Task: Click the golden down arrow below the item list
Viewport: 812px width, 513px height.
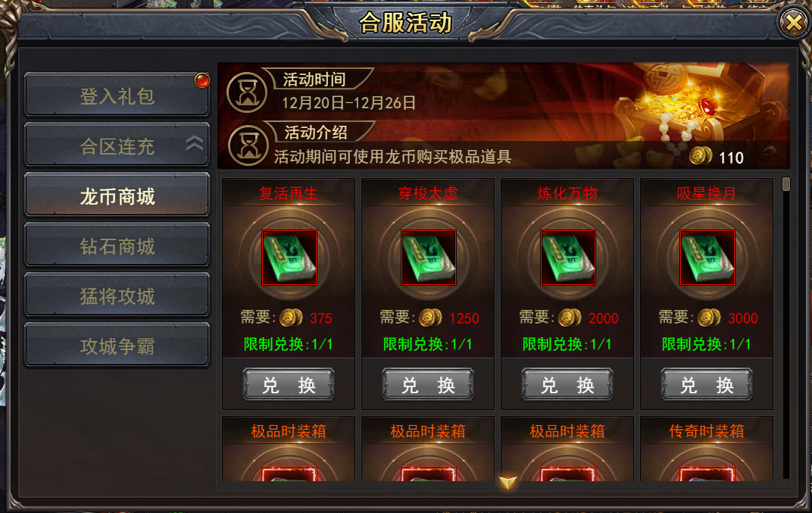Action: coord(508,483)
